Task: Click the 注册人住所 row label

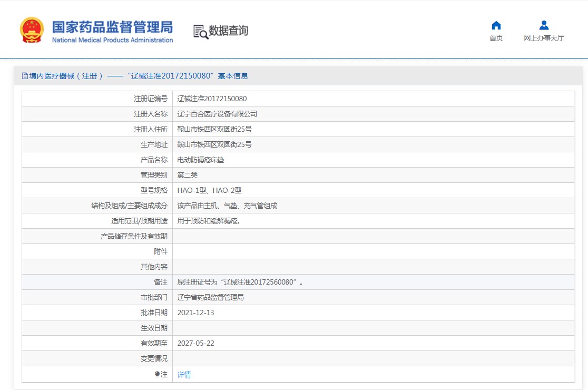Action: [x=151, y=129]
